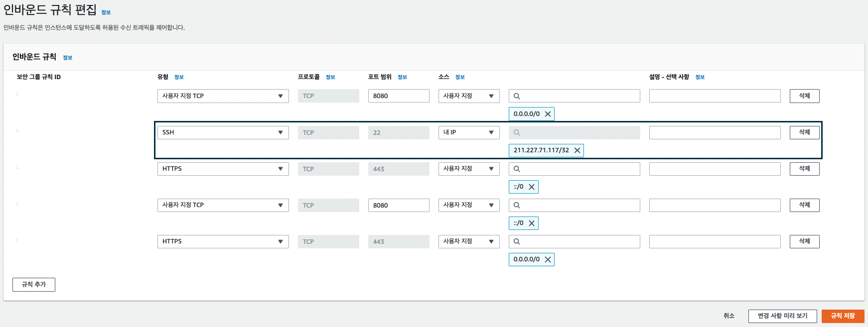
Task: Remove 0.0.0.0/0 chip from custom TCP 8080 rule
Action: pos(548,114)
